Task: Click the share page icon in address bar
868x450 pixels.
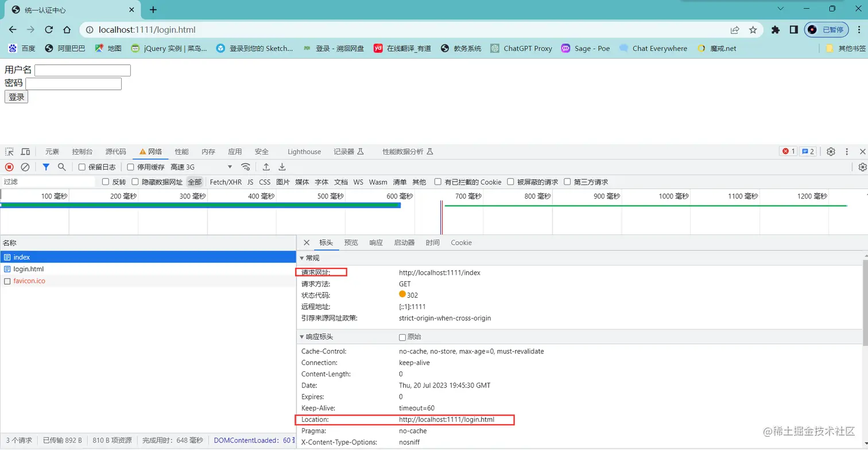Action: tap(735, 30)
